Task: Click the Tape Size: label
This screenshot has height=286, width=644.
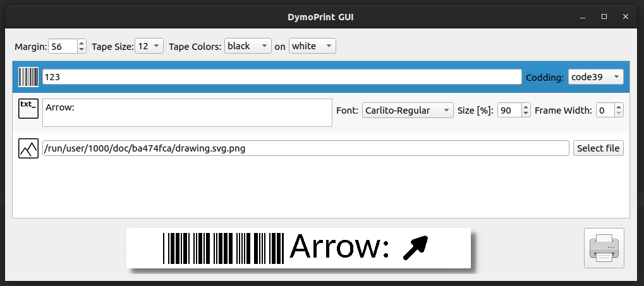Action: point(112,47)
